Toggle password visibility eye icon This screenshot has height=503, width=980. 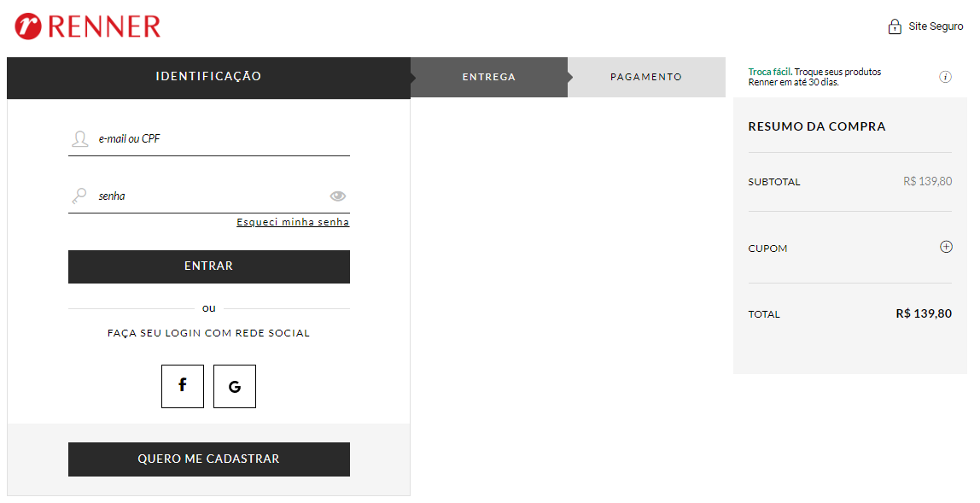(x=337, y=196)
